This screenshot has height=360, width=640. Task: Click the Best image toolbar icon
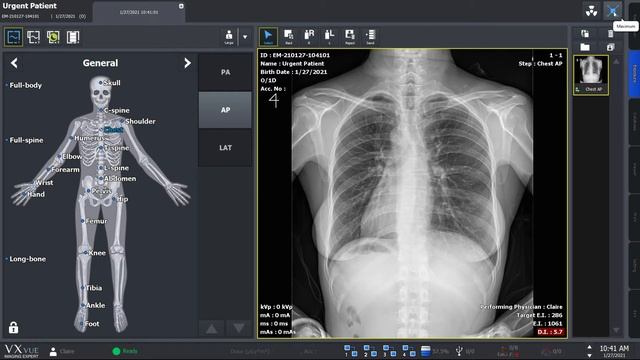(x=289, y=37)
